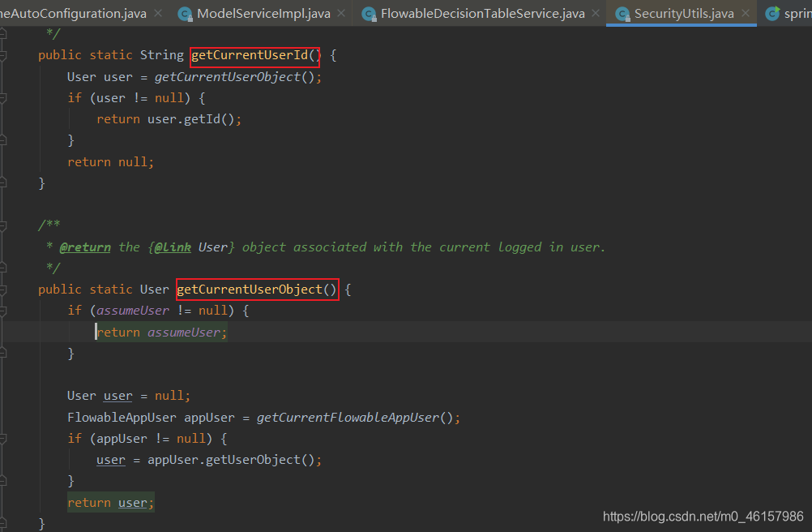
Task: Close the SecurityUtils.java tab
Action: pyautogui.click(x=746, y=13)
